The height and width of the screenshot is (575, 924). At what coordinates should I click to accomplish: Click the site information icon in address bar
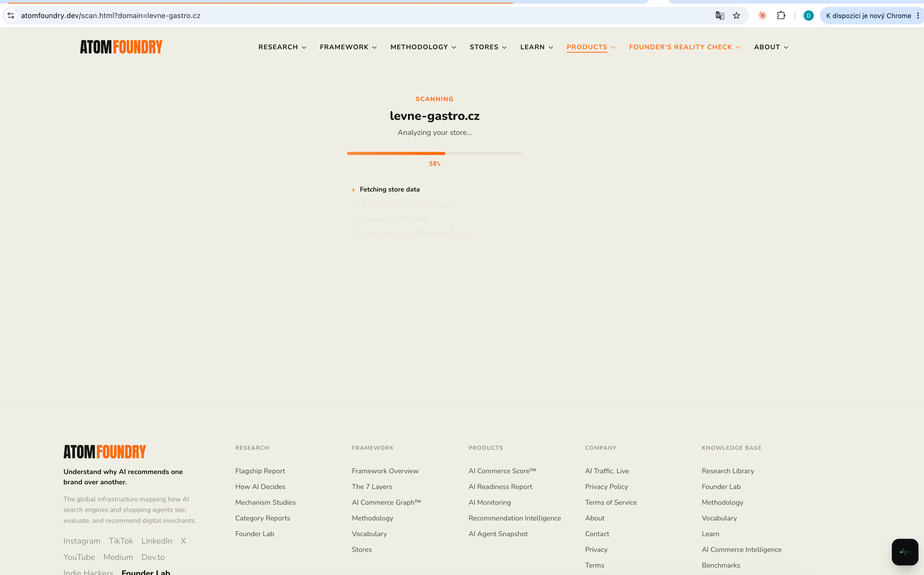click(11, 15)
